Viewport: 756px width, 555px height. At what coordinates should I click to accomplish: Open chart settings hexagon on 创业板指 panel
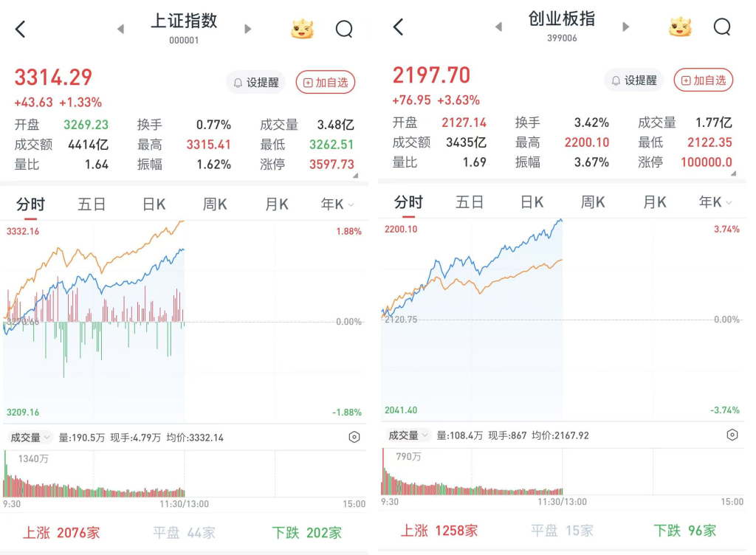pos(732,435)
